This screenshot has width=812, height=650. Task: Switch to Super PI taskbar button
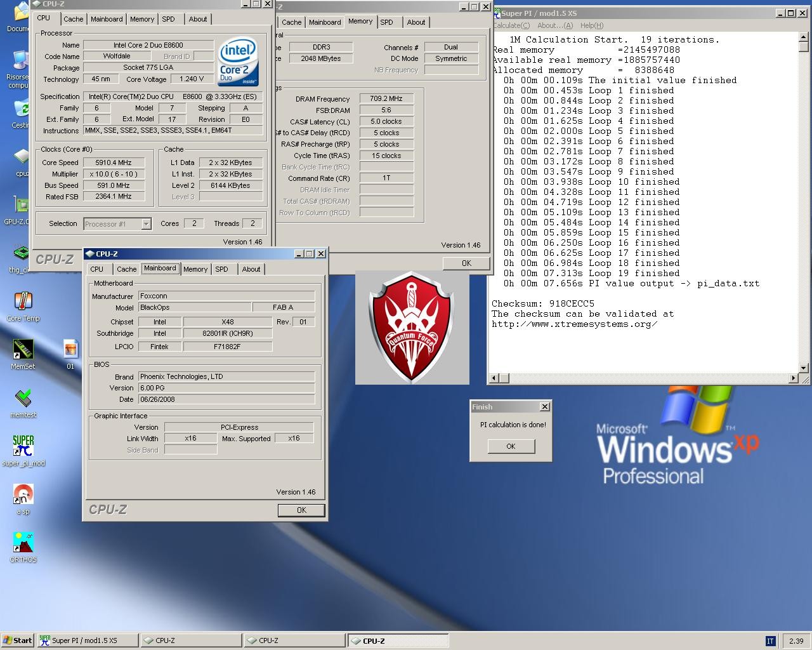[88, 640]
